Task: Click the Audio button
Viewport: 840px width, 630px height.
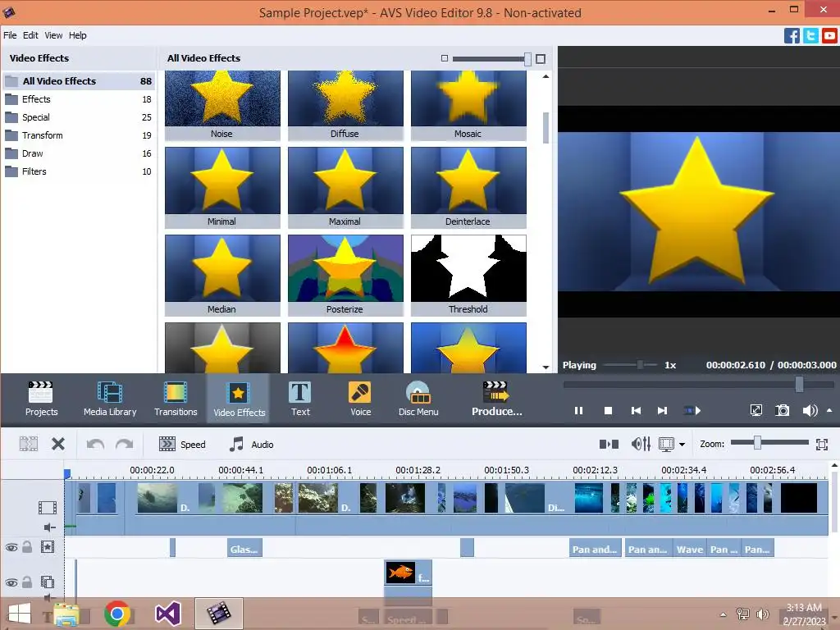Action: [251, 444]
